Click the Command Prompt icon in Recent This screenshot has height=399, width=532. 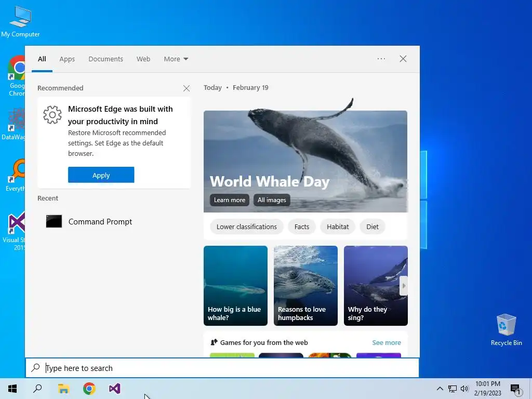[54, 221]
